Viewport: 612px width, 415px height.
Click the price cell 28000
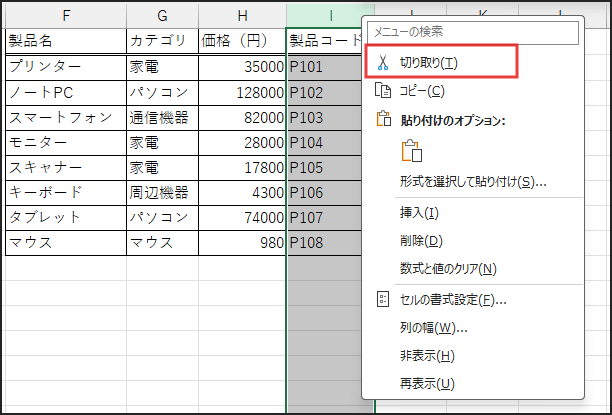[242, 143]
